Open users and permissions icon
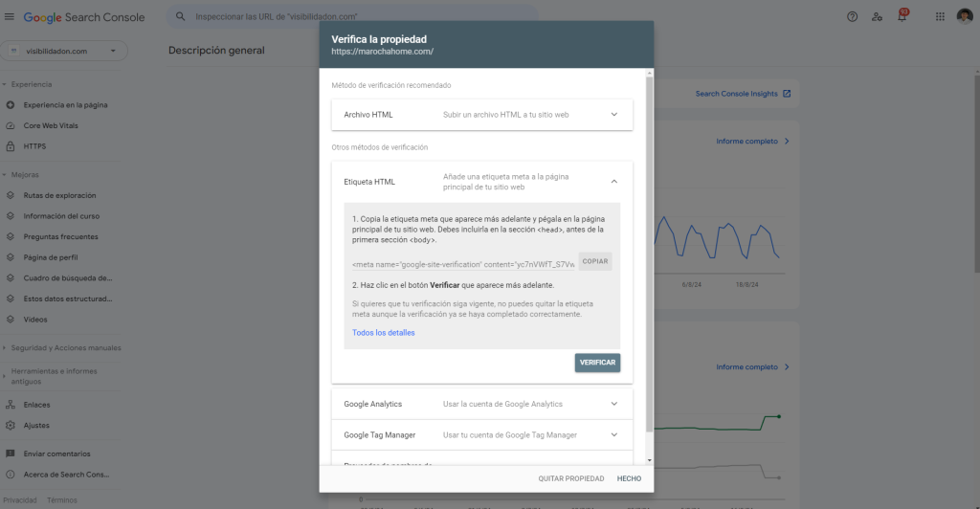 coord(878,17)
